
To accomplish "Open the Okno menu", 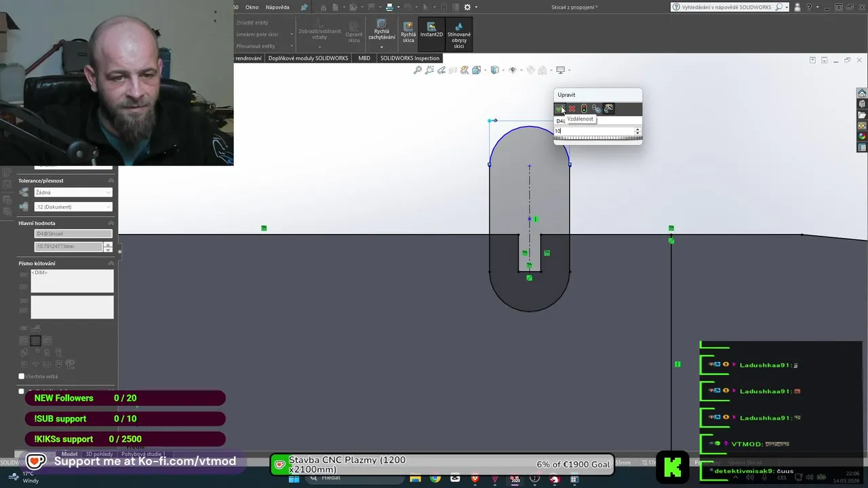I will (252, 7).
